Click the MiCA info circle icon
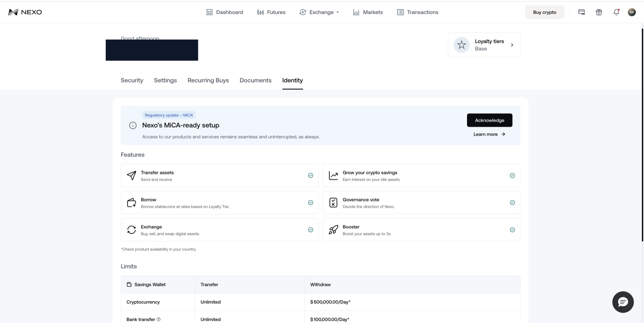This screenshot has height=323, width=644. coord(133,125)
